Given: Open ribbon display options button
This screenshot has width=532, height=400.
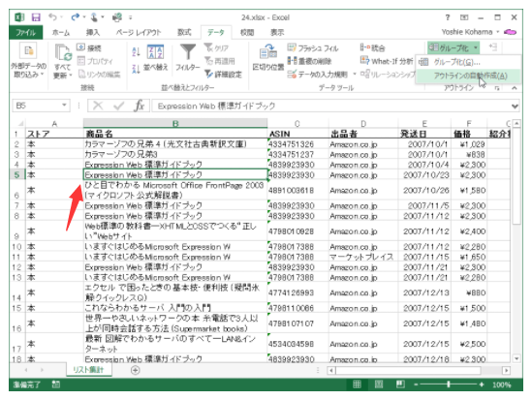Looking at the screenshot, I should (x=464, y=17).
